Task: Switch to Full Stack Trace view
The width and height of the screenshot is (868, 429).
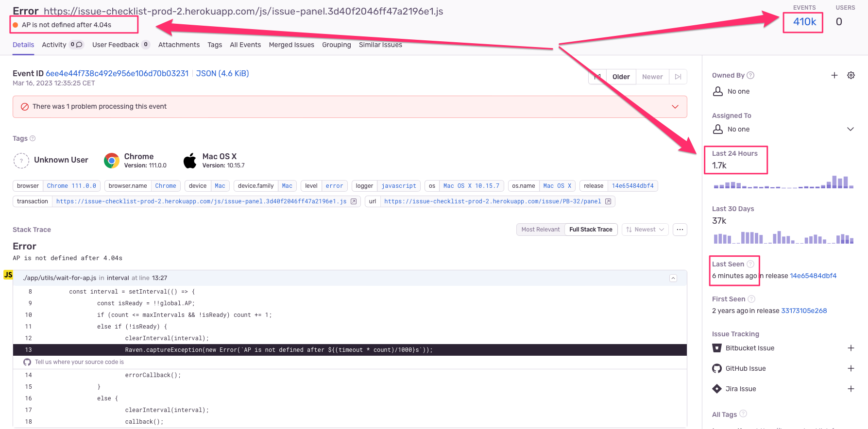Action: tap(591, 230)
